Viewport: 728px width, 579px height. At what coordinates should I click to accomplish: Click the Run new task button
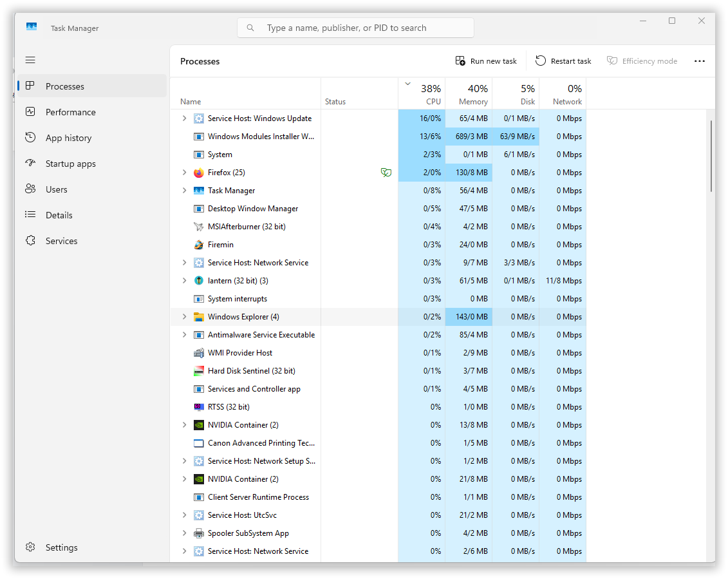pos(486,61)
